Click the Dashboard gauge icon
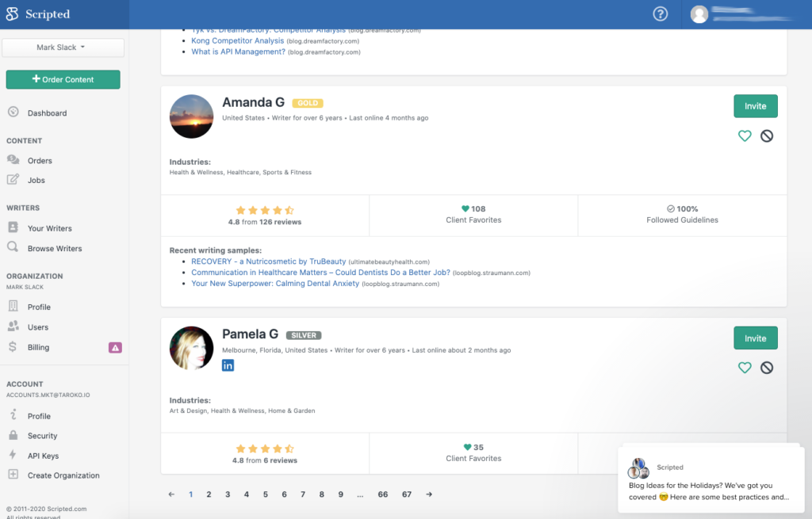 point(13,112)
